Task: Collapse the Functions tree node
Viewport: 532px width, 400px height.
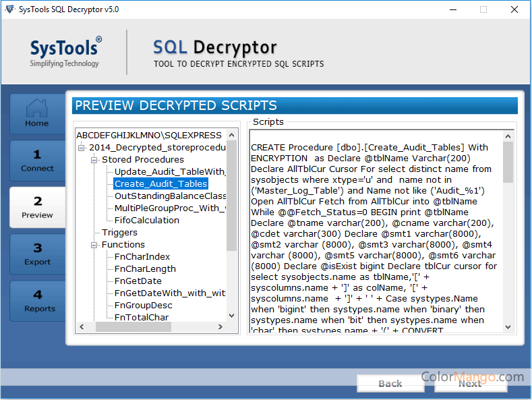Action: (x=94, y=245)
